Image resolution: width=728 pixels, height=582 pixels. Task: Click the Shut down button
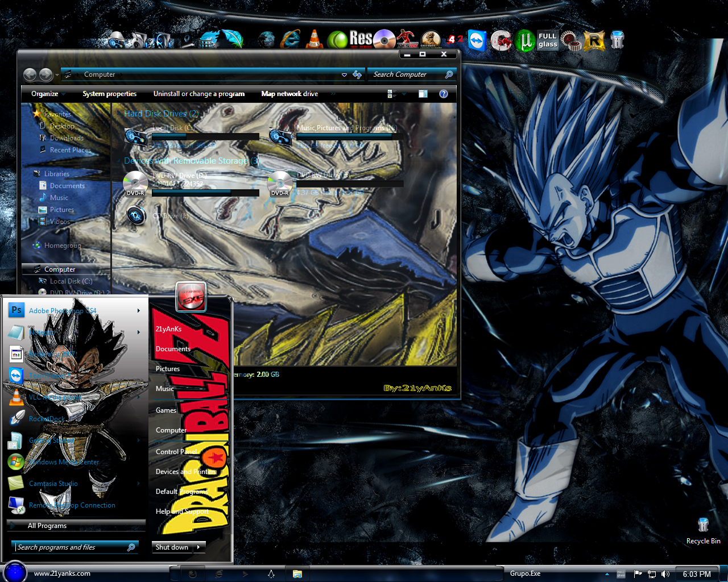point(172,547)
